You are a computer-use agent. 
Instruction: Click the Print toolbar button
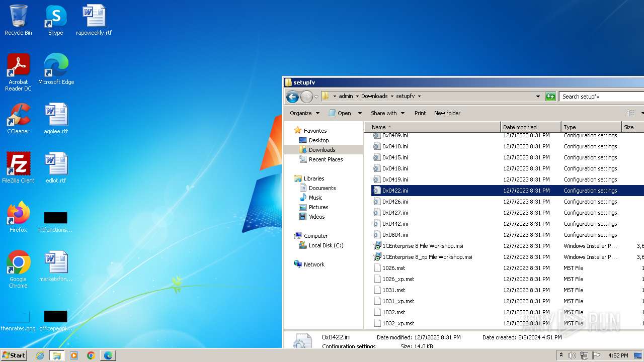tap(420, 113)
